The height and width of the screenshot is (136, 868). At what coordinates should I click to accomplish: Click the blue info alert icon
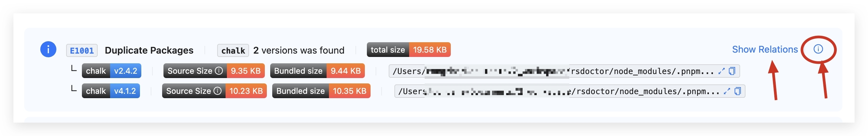pyautogui.click(x=48, y=50)
